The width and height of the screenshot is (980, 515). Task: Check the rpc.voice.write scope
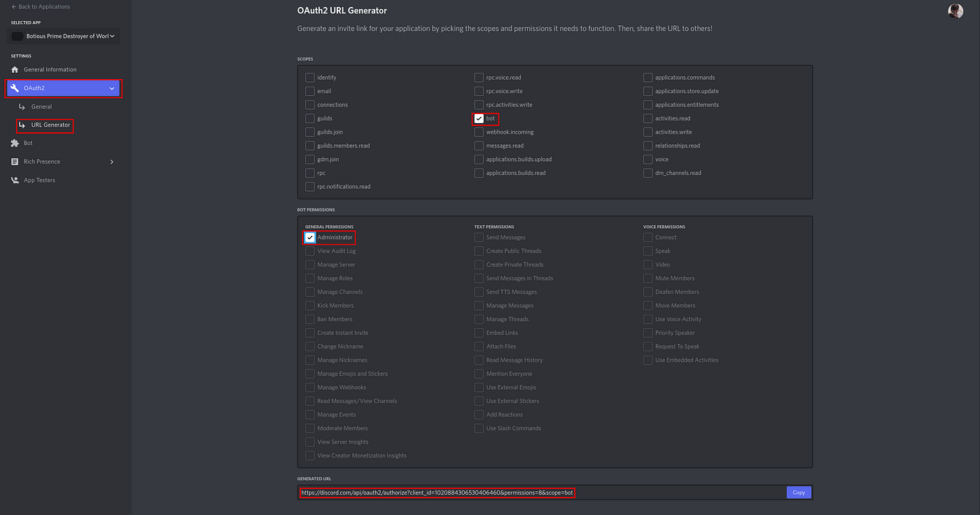[479, 91]
